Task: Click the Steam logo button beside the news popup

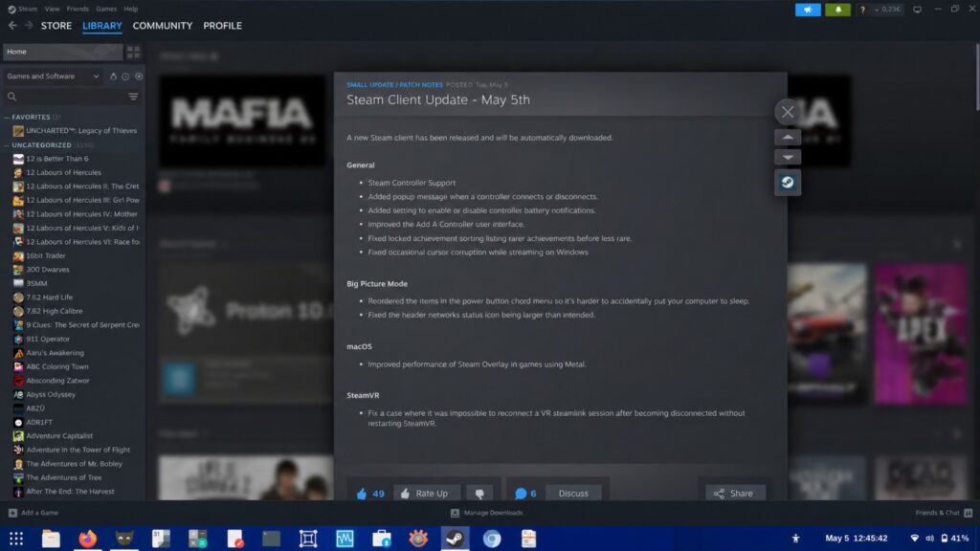Action: (x=788, y=183)
